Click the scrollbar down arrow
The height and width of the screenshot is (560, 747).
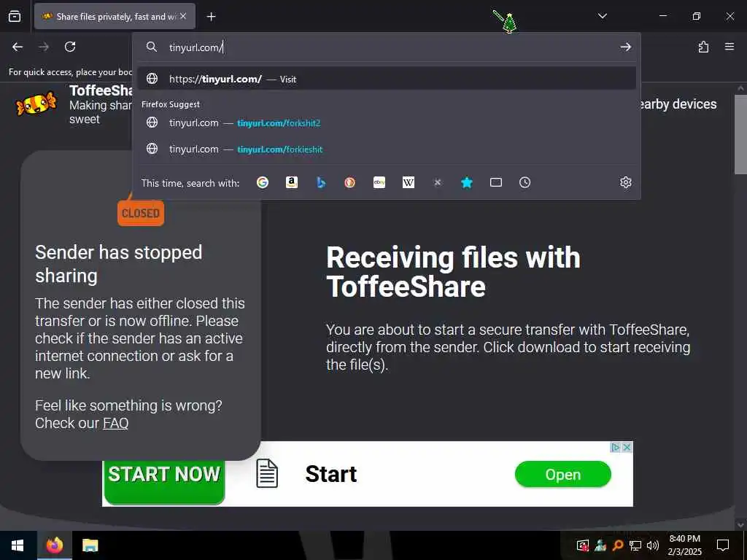pos(740,525)
